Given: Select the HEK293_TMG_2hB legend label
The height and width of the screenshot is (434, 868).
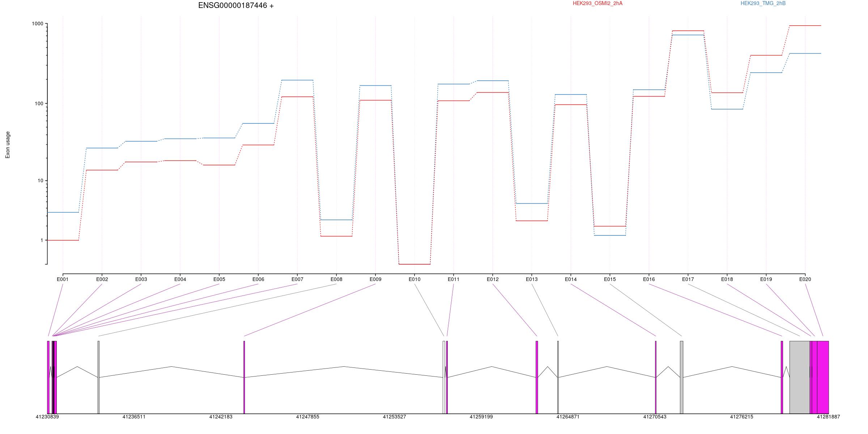Looking at the screenshot, I should (x=763, y=3).
